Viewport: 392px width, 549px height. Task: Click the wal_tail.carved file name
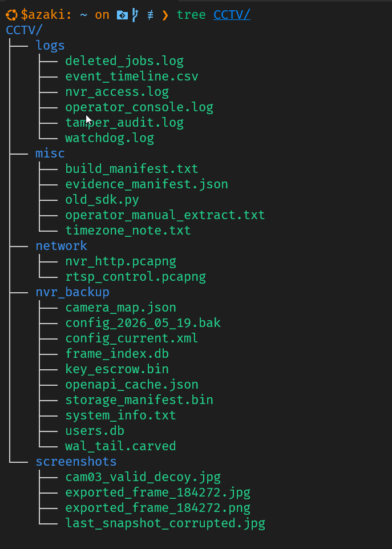pyautogui.click(x=120, y=446)
